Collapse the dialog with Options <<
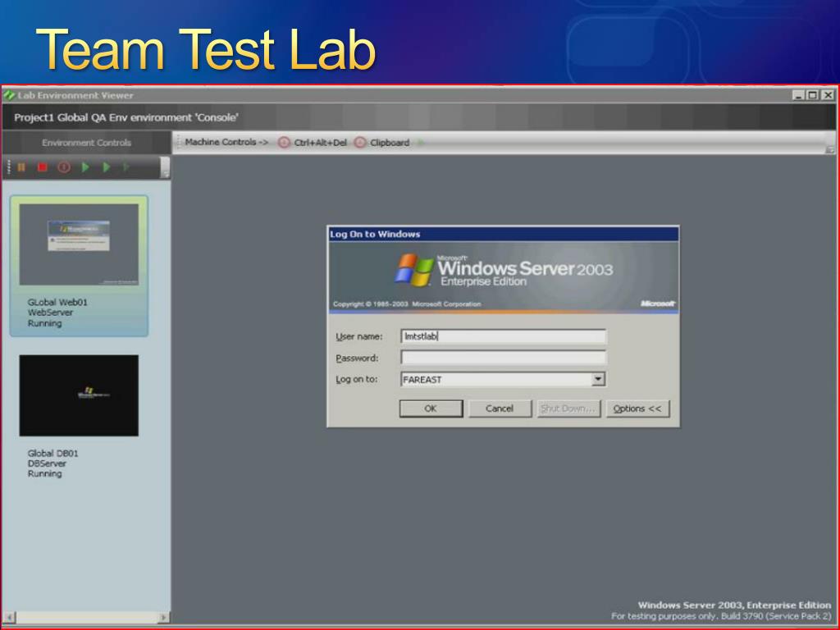840x630 pixels. point(637,409)
